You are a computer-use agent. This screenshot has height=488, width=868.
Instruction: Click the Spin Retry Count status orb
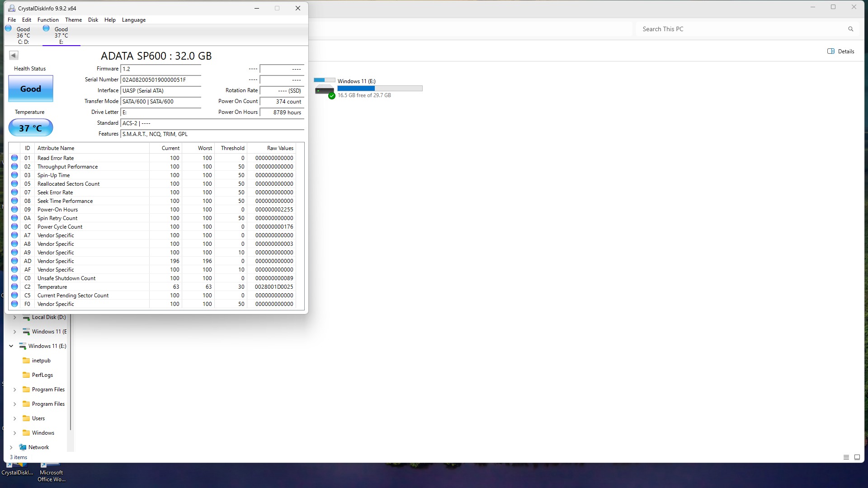(x=14, y=218)
